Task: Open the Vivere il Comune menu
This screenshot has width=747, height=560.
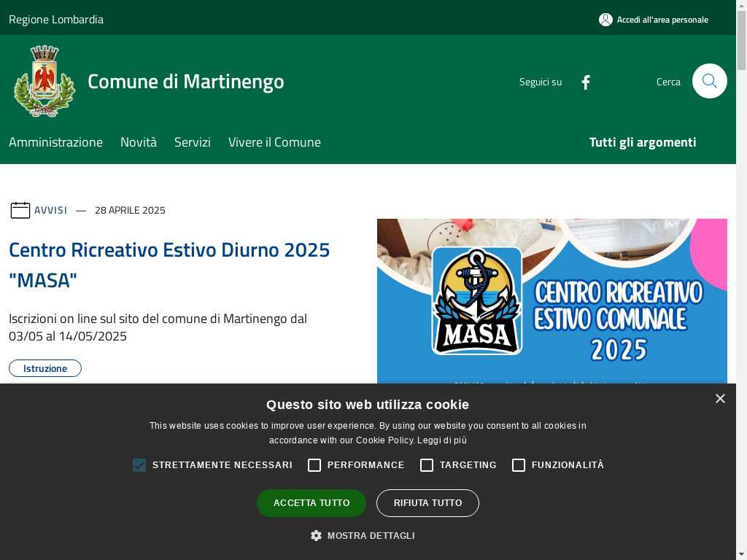Action: [x=274, y=142]
